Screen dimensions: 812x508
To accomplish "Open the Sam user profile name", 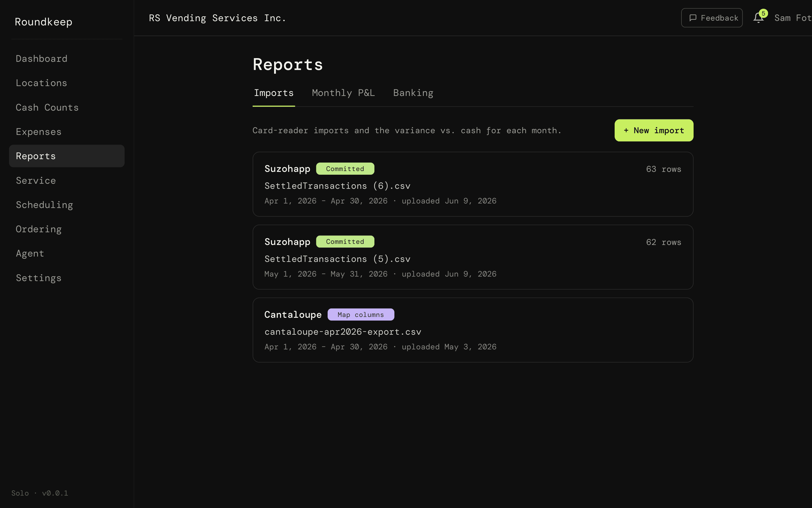I will tap(793, 18).
